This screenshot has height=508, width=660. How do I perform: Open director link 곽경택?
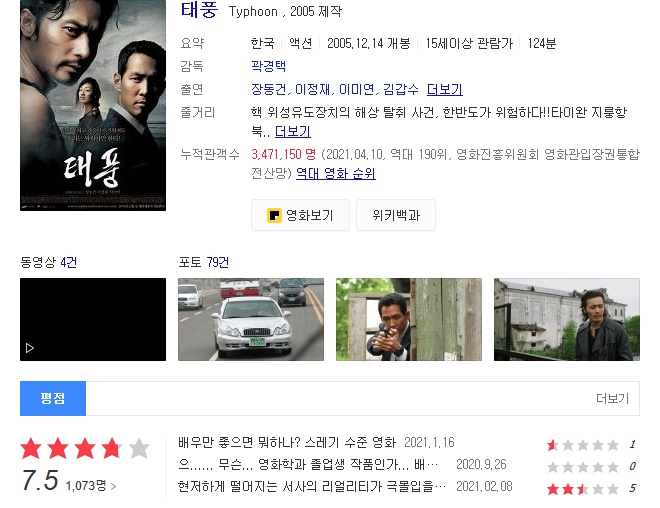click(269, 66)
